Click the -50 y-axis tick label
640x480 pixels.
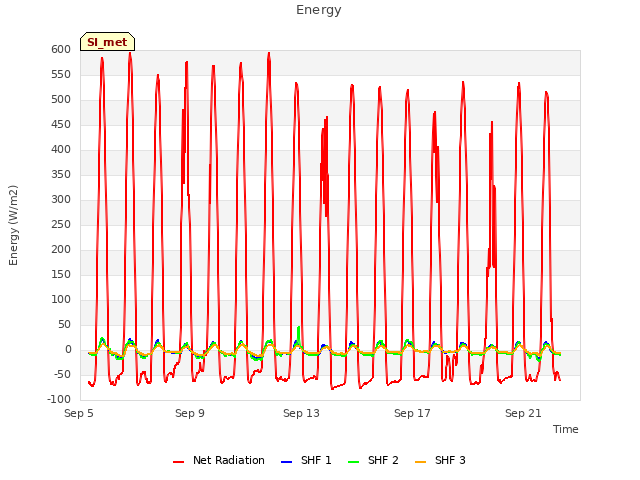[x=62, y=375]
